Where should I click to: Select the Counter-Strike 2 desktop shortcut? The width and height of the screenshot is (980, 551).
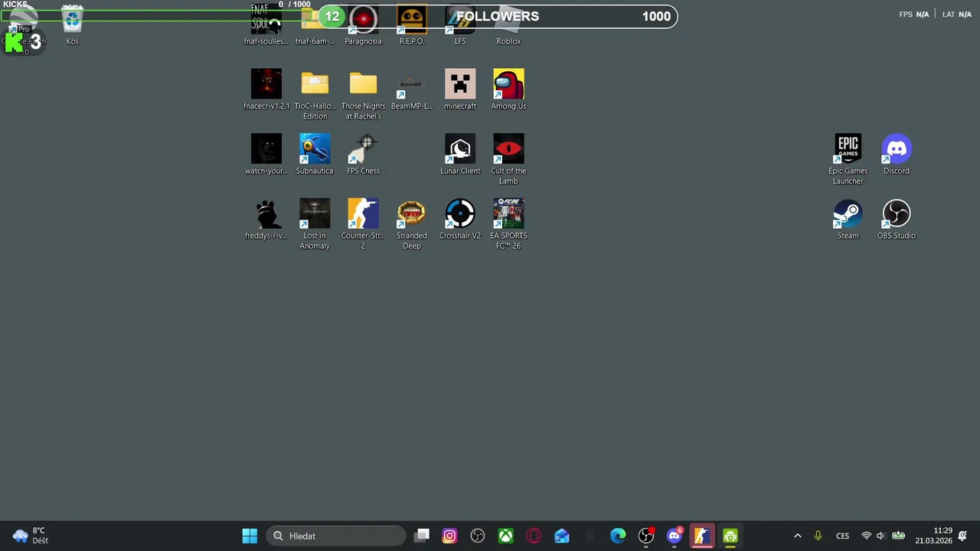(363, 224)
